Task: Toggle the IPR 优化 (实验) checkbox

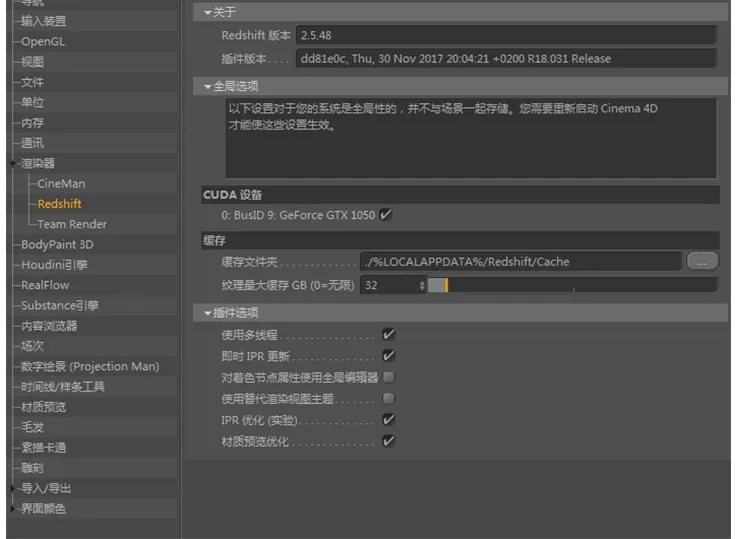Action: click(x=389, y=420)
